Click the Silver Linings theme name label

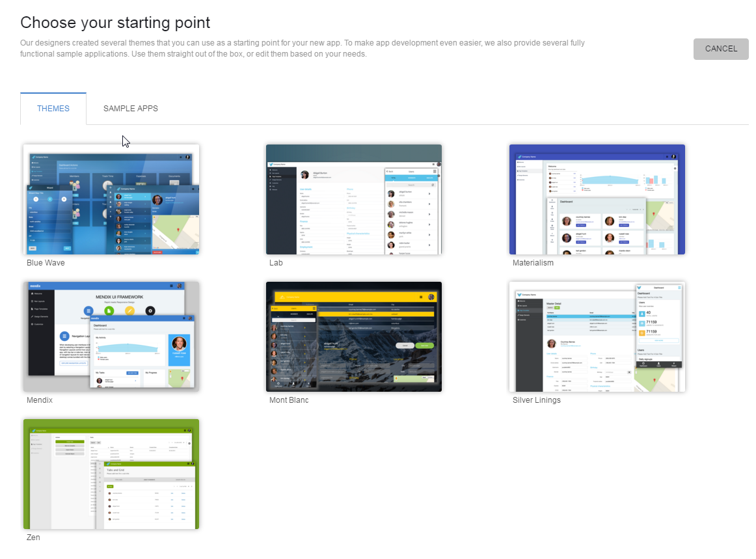tap(536, 400)
